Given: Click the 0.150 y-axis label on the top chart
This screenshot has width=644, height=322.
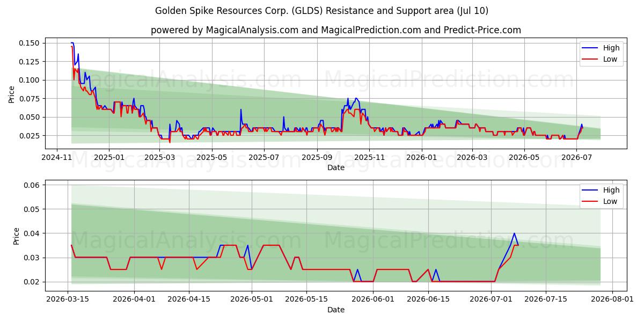Looking at the screenshot, I should pos(30,43).
